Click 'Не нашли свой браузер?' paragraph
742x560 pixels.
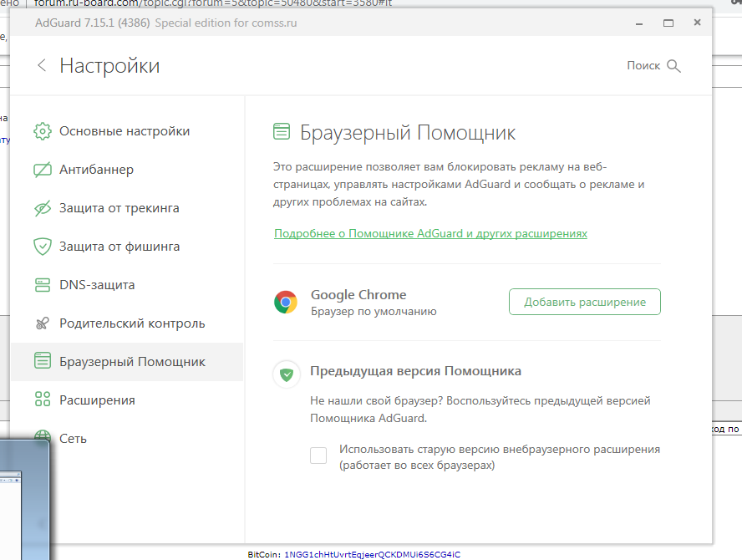coord(480,410)
